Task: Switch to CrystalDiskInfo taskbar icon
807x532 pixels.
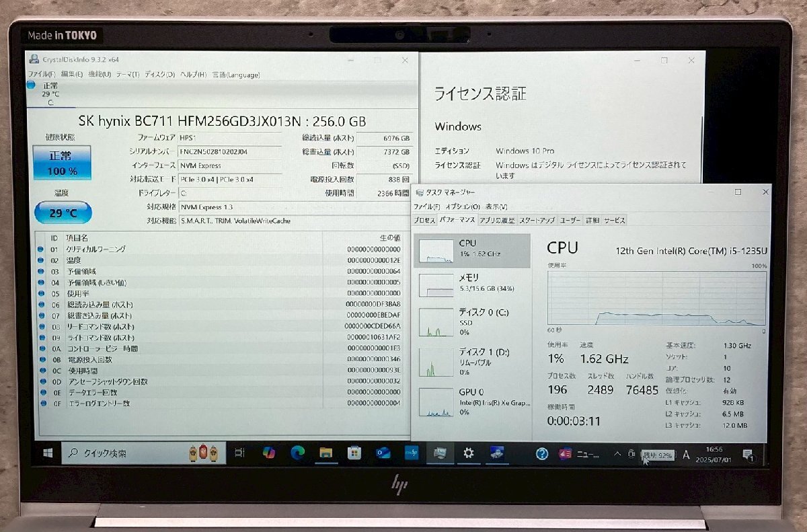Action: (498, 453)
